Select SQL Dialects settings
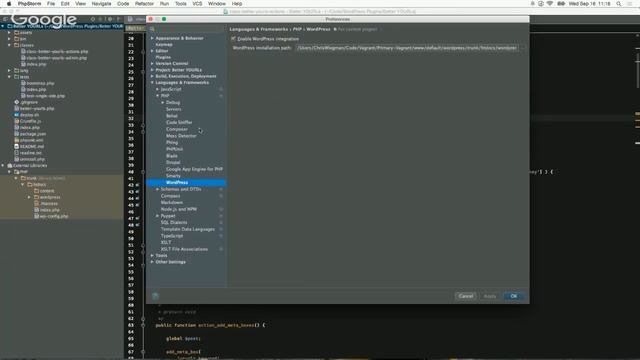 point(174,222)
